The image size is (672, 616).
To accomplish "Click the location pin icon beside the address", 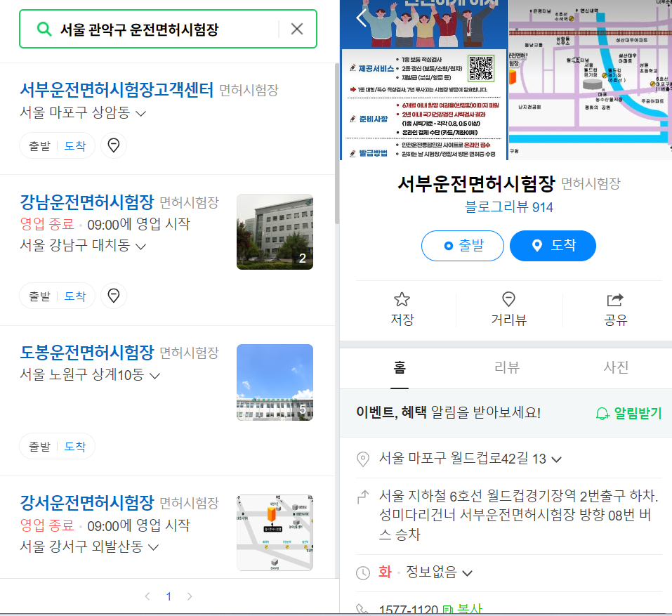I will point(363,459).
